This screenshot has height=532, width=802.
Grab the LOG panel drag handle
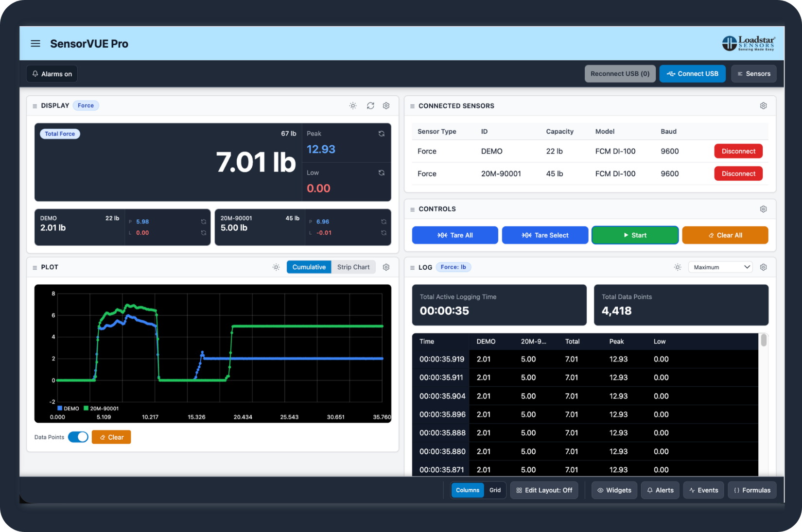point(412,268)
